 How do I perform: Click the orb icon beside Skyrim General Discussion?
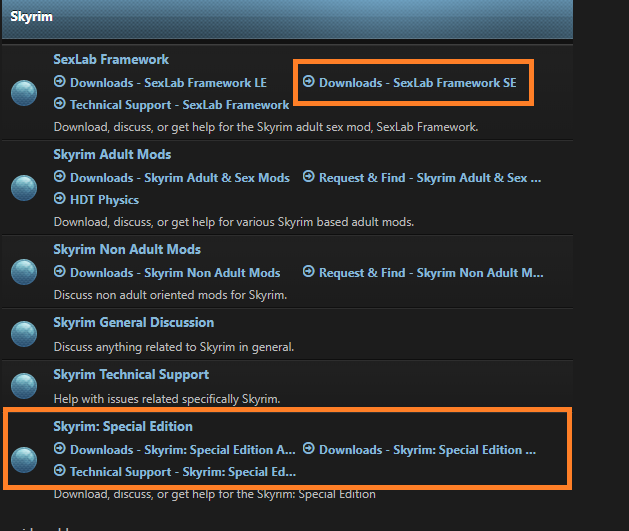tap(24, 334)
